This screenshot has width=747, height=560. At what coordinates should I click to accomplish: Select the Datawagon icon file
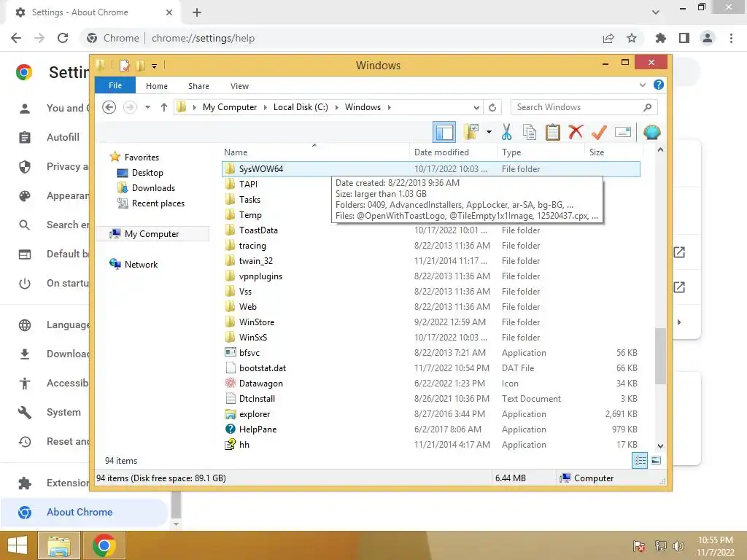click(430, 384)
